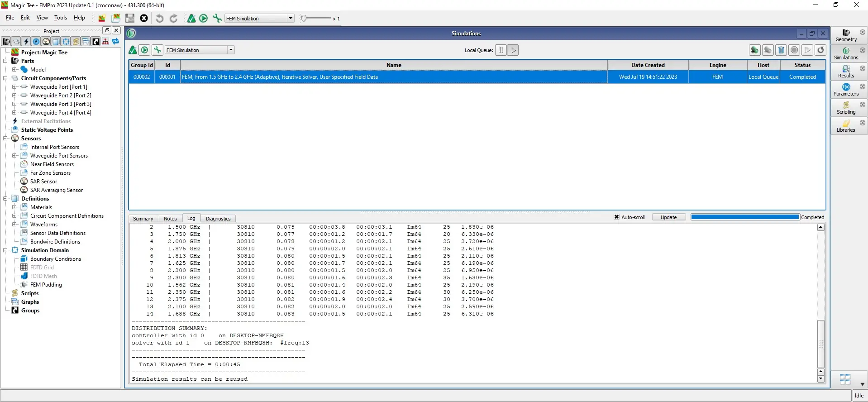Click the red hierarchy tree icon in Project toolbar
This screenshot has width=868, height=402.
click(105, 42)
